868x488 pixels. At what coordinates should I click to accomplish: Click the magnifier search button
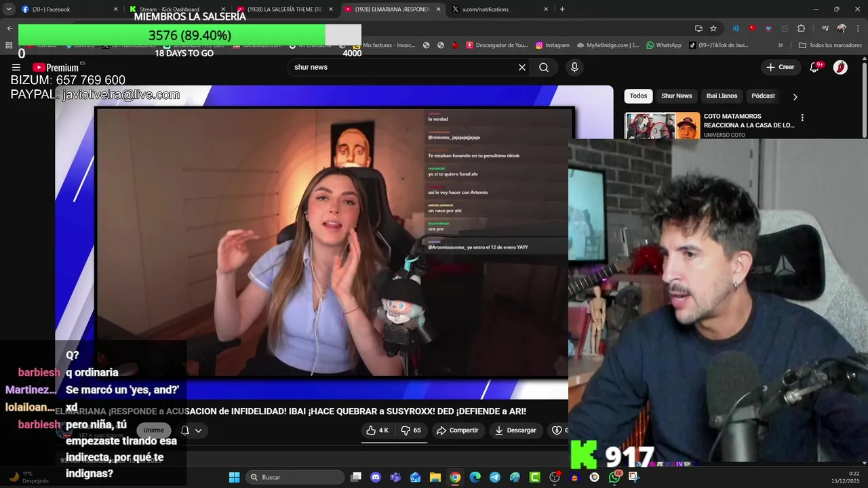tap(544, 67)
